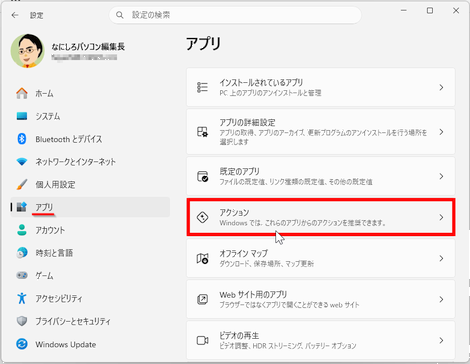470x364 pixels.
Task: Click the Bluetooth icon in sidebar
Action: click(22, 139)
